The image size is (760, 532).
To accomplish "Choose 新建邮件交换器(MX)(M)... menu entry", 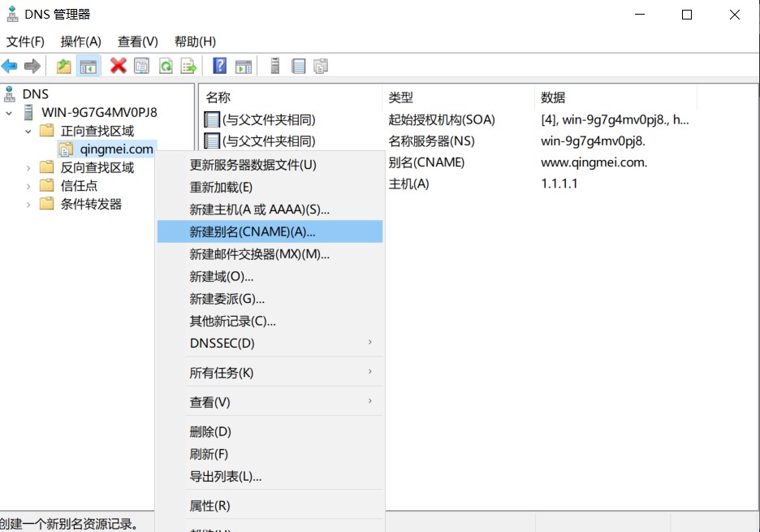I will (x=270, y=254).
